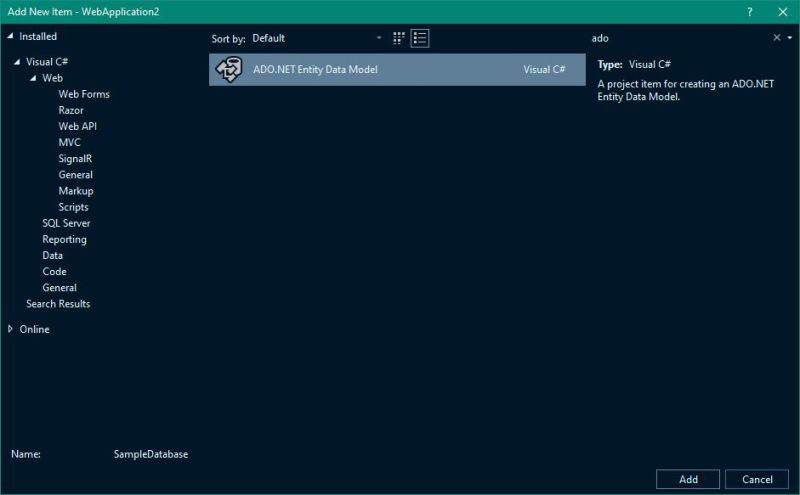
Task: Click the Visual C# label in template row
Action: [x=544, y=69]
